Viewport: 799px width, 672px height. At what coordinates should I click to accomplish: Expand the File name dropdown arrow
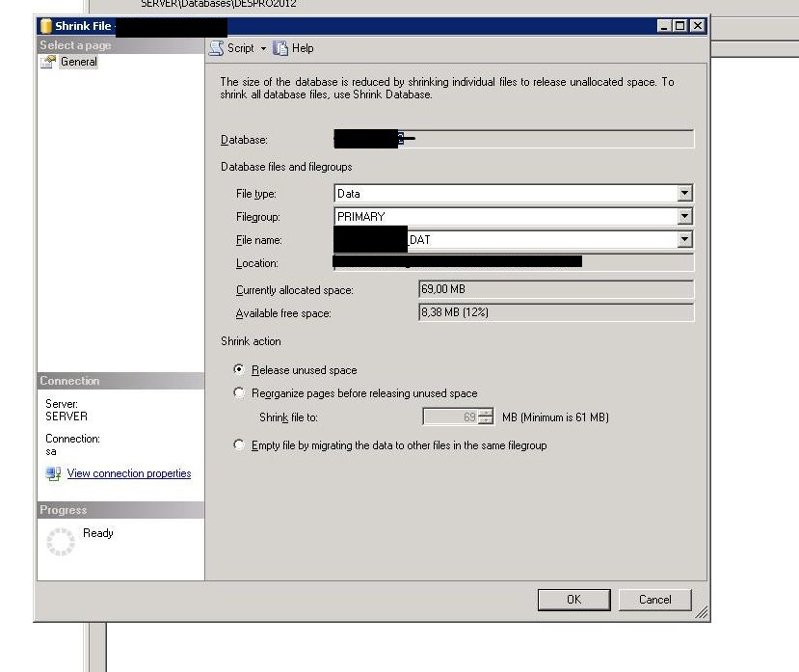pyautogui.click(x=685, y=239)
